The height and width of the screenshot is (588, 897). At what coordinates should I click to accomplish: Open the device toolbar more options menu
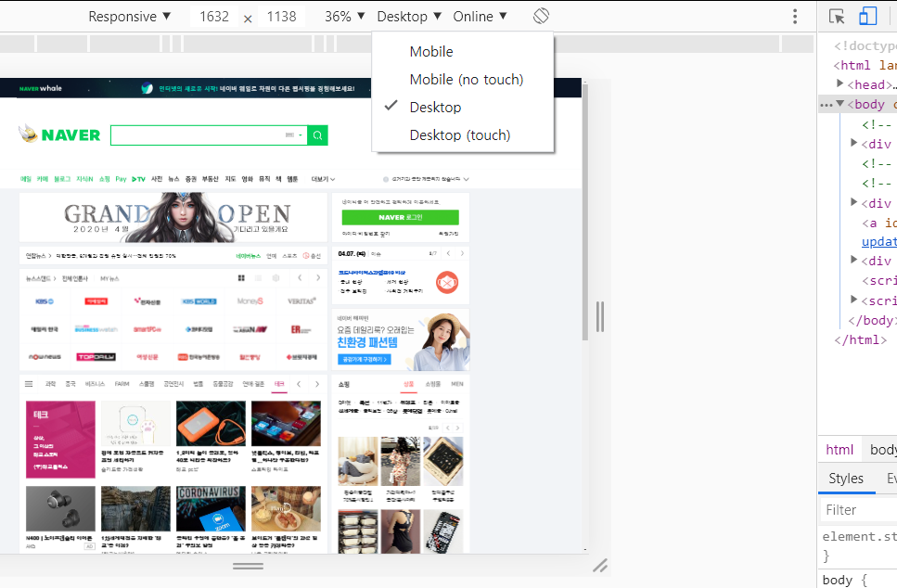pyautogui.click(x=795, y=17)
